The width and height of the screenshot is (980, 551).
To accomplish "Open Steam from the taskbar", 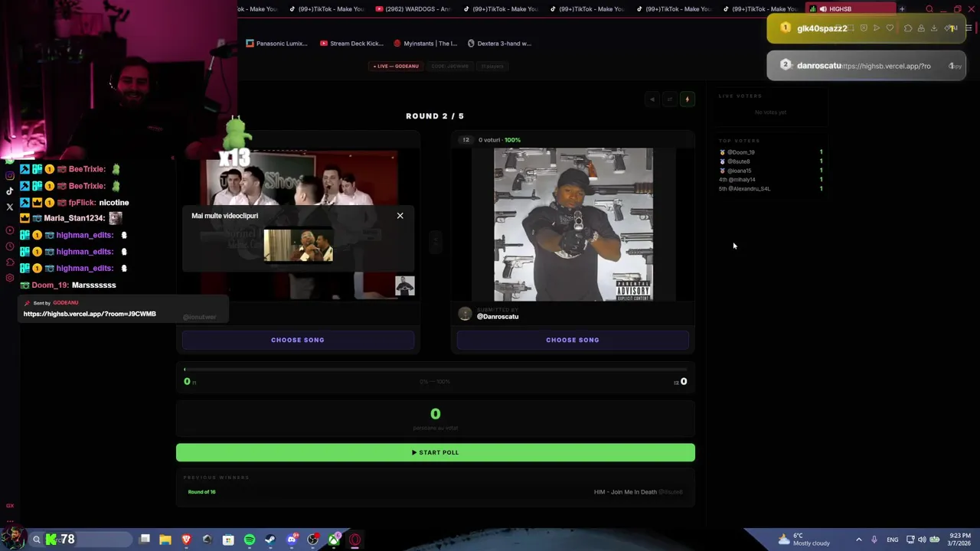I will point(270,540).
